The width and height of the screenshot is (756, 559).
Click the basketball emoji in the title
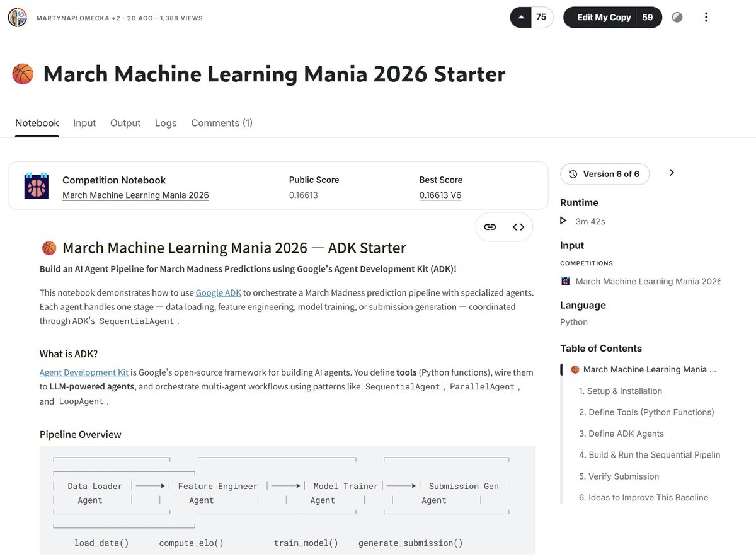point(23,74)
